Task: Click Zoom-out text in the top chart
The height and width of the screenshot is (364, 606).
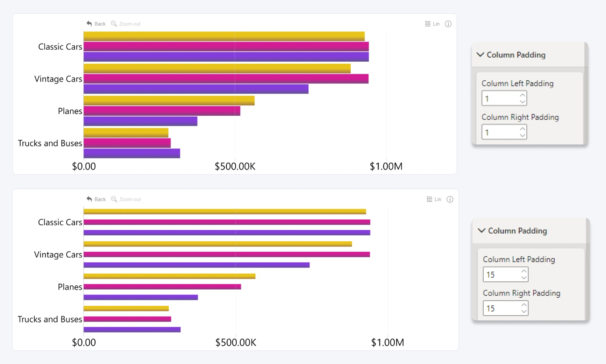Action: tap(130, 24)
